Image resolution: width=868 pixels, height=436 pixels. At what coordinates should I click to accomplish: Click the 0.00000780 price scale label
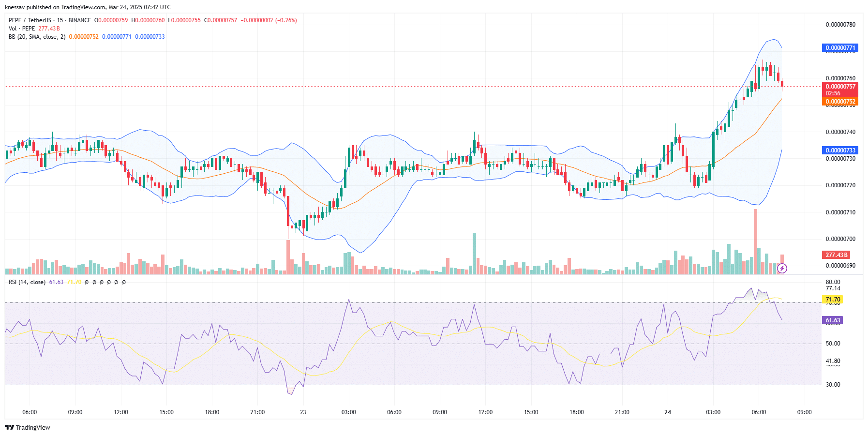[840, 25]
